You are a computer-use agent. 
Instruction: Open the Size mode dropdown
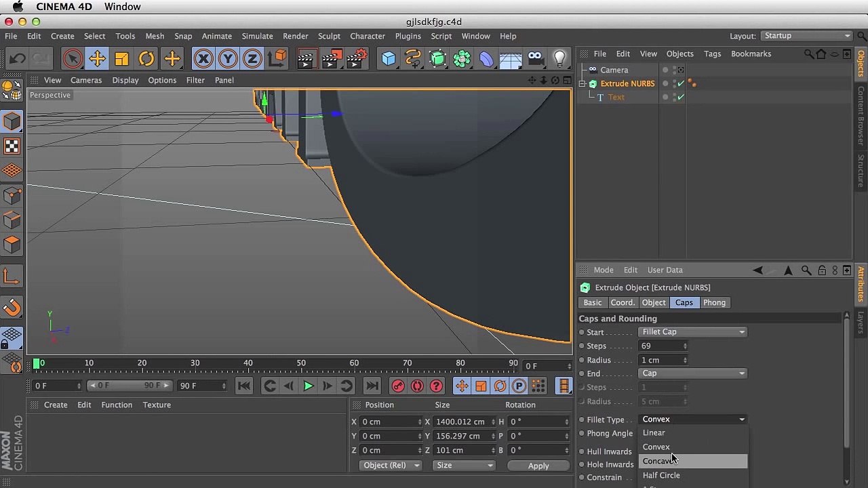pyautogui.click(x=465, y=465)
